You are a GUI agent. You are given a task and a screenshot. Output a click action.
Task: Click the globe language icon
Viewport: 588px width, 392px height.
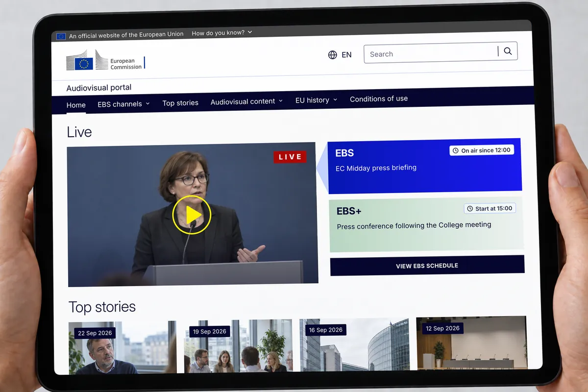point(333,55)
